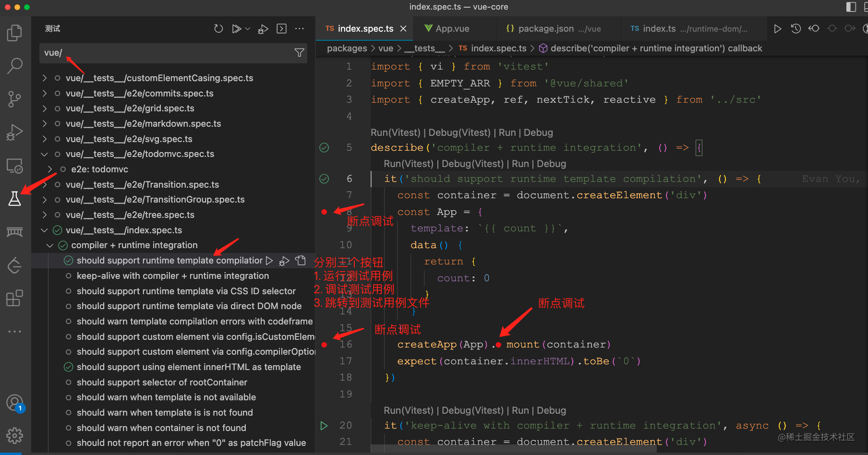
Task: Open the run tests profile dropdown arrow
Action: tap(248, 29)
